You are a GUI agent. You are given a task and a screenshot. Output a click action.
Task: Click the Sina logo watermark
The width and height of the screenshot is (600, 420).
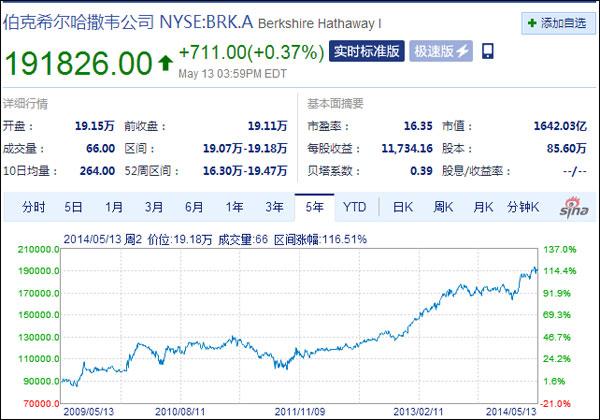570,207
